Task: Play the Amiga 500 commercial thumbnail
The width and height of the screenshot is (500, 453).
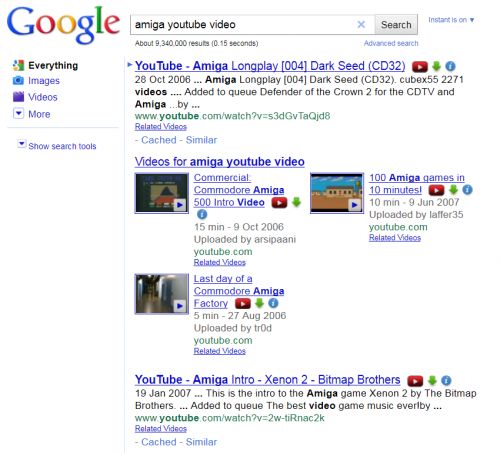Action: (162, 193)
